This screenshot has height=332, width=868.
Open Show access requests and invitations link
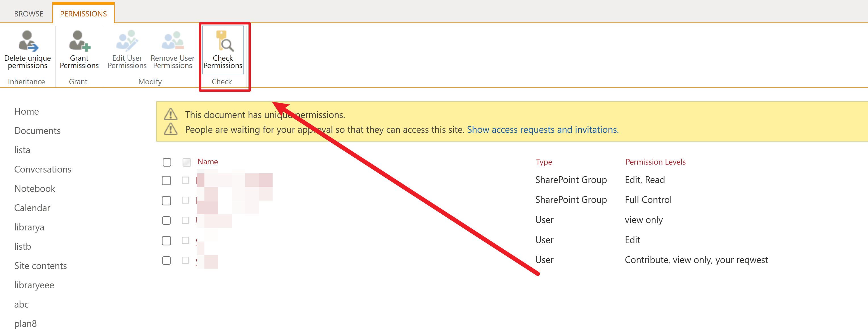pos(543,130)
